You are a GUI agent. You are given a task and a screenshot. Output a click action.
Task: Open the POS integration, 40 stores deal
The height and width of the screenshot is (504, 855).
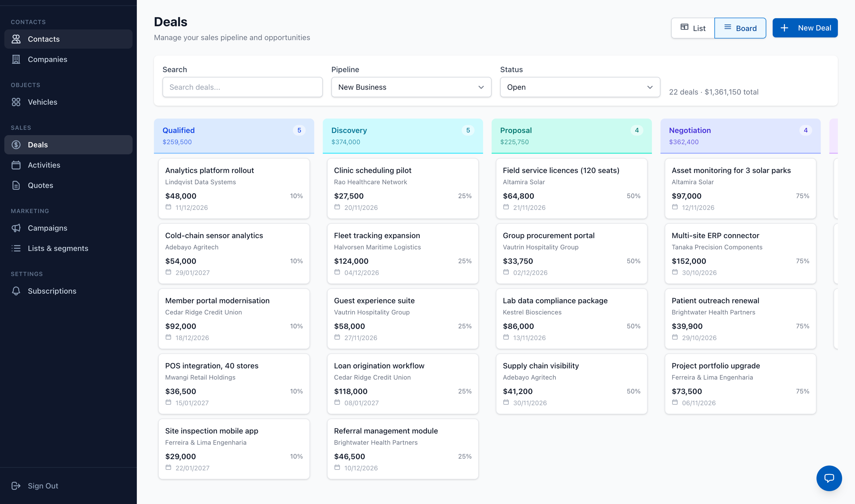tap(234, 384)
